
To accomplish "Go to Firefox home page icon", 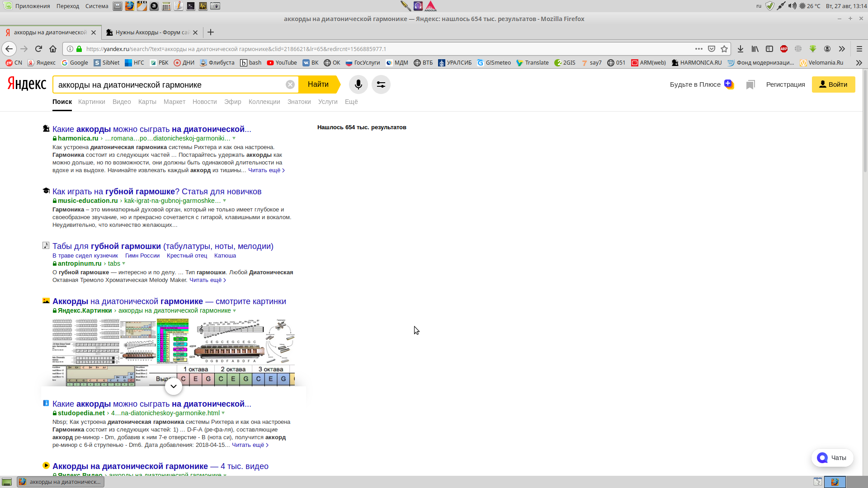I will coord(53,49).
